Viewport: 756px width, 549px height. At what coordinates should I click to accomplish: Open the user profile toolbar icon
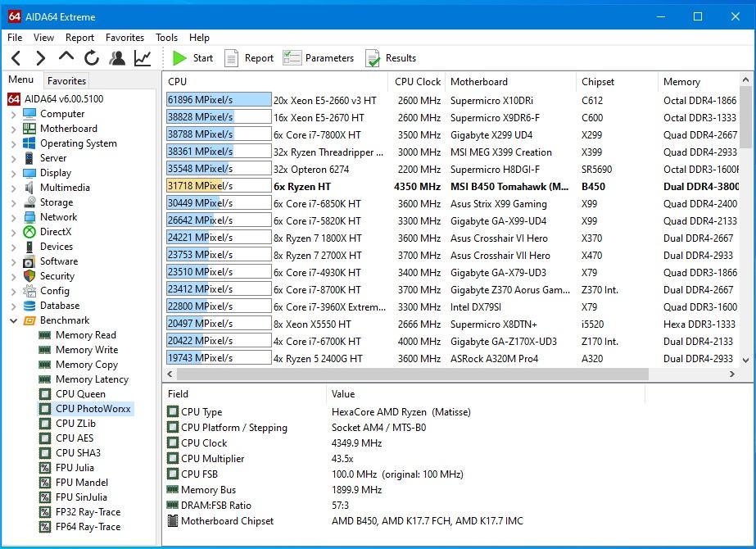tap(117, 58)
